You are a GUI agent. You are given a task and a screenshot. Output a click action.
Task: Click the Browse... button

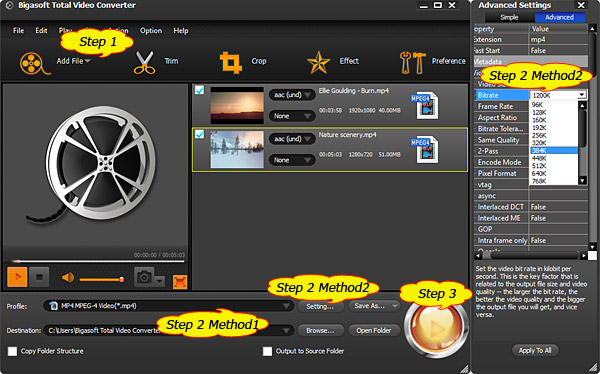[x=320, y=330]
